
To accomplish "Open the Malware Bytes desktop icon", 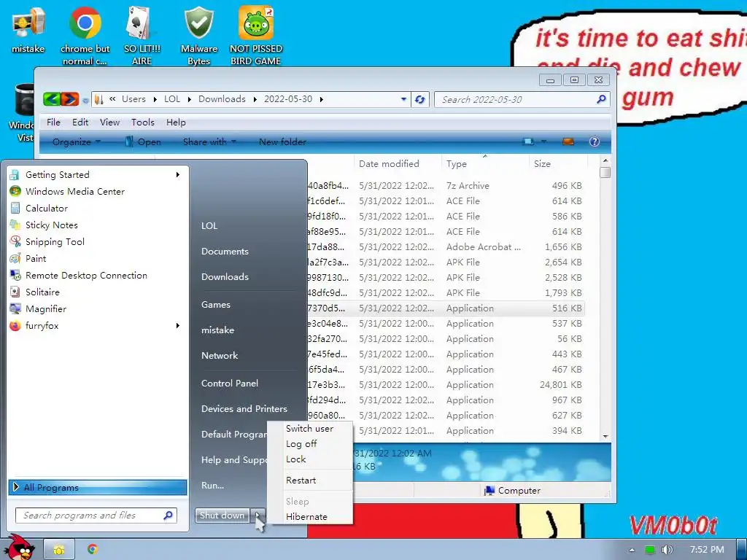I will (x=198, y=35).
